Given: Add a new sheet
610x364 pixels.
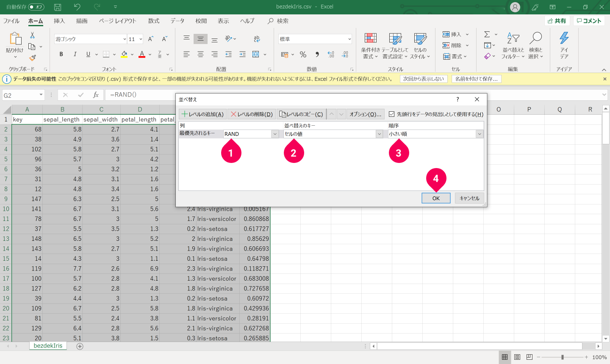Looking at the screenshot, I should 80,346.
